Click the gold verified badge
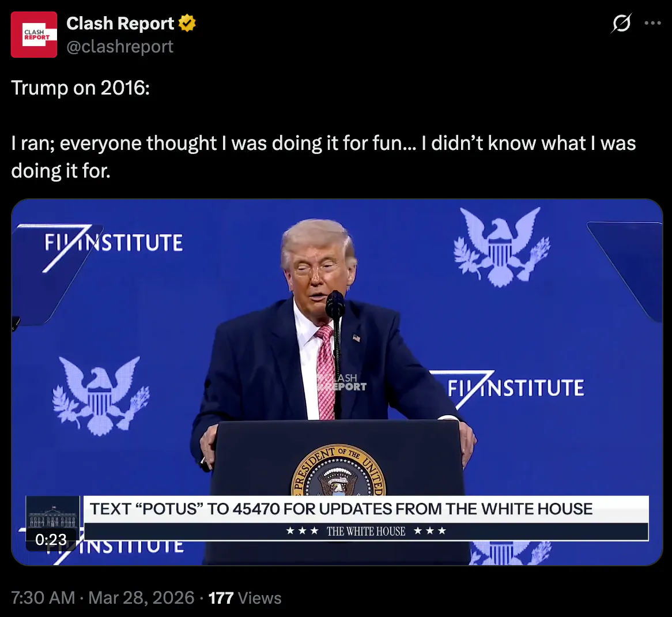This screenshot has width=672, height=617. 187,23
